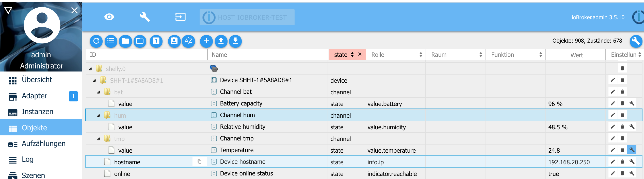
Task: Edit the Channel hum row
Action: [613, 115]
